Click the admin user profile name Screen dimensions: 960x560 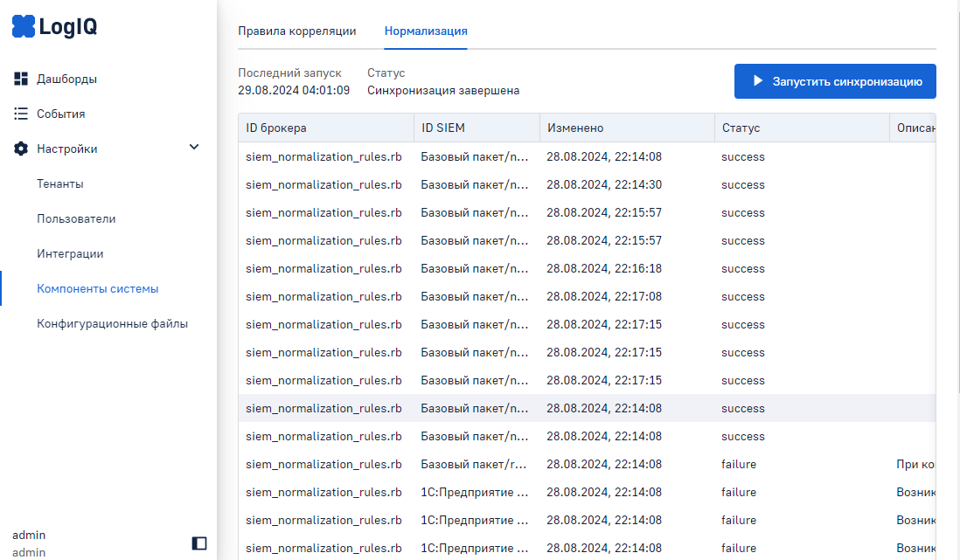click(x=29, y=535)
